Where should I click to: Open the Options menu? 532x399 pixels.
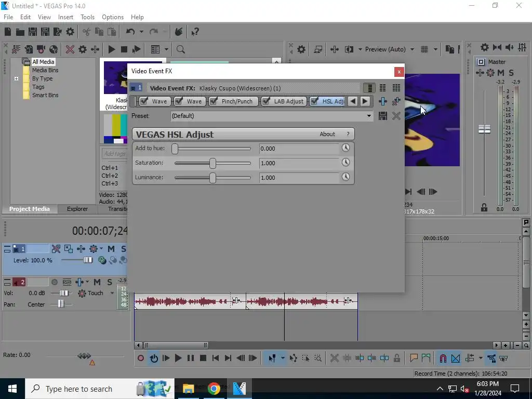(x=113, y=17)
